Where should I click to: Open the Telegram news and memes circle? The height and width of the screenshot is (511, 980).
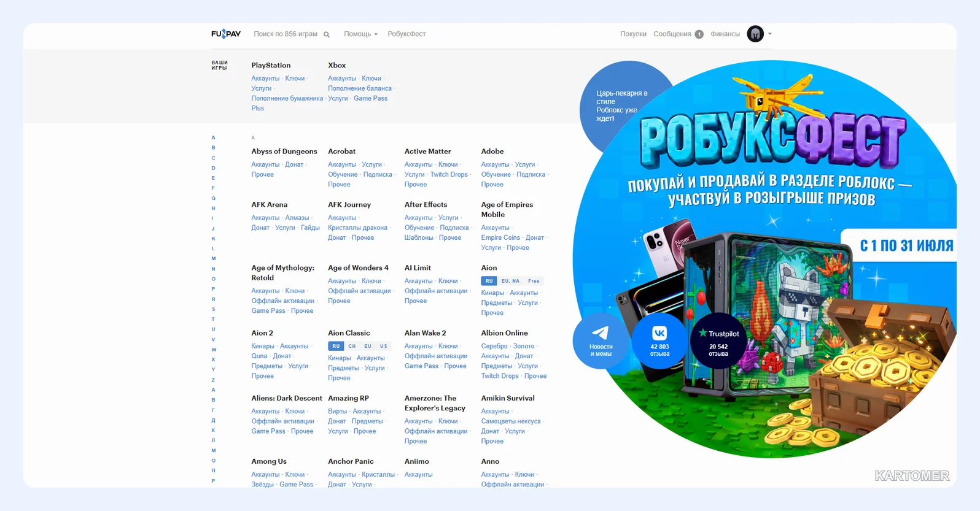[x=601, y=341]
